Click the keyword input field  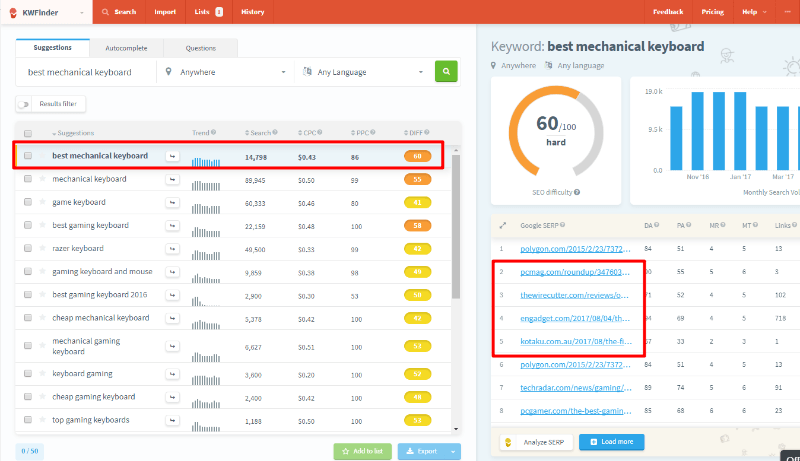[x=87, y=72]
